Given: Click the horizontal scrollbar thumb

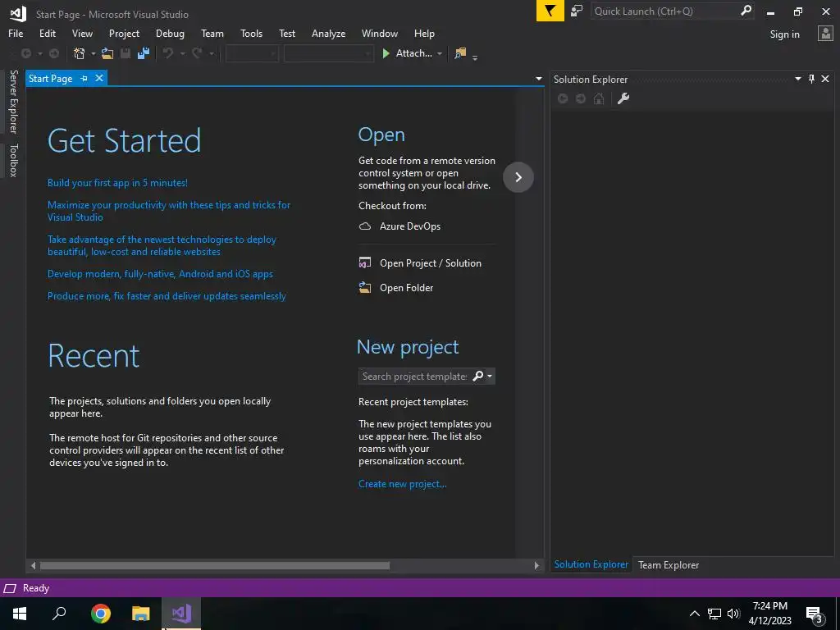Looking at the screenshot, I should pyautogui.click(x=215, y=565).
